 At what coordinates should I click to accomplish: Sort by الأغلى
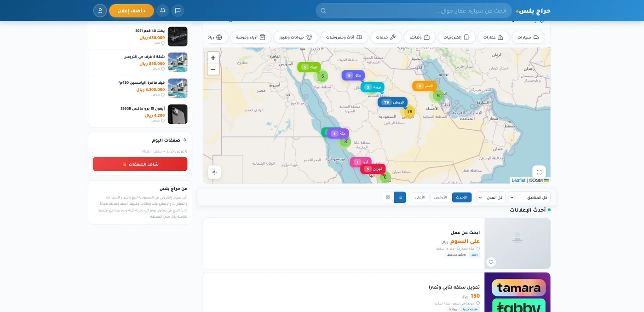click(x=420, y=197)
